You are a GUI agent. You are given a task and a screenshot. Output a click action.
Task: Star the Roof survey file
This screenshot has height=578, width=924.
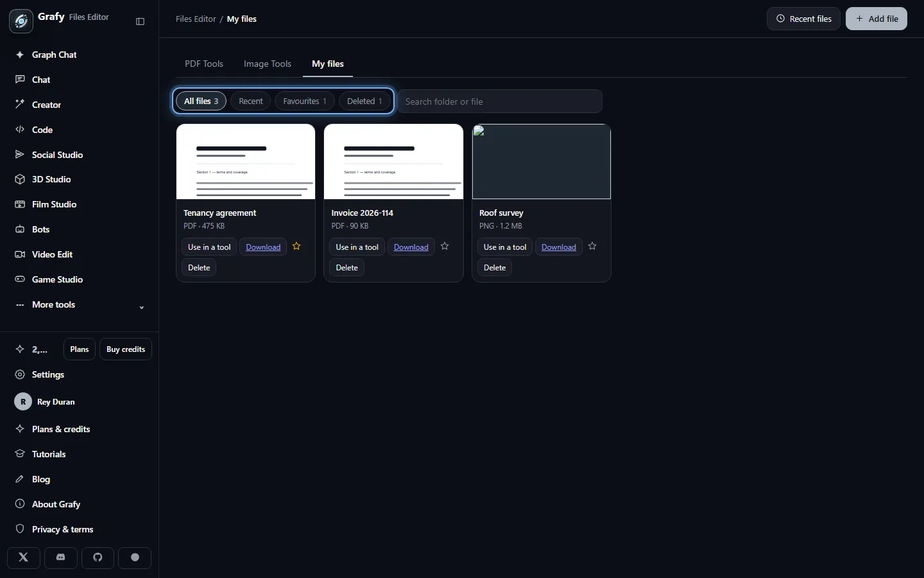tap(592, 247)
